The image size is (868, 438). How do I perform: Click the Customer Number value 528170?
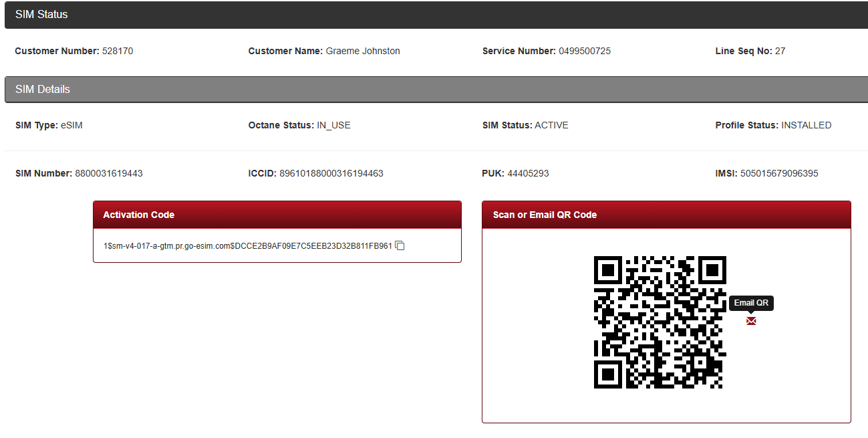coord(118,51)
